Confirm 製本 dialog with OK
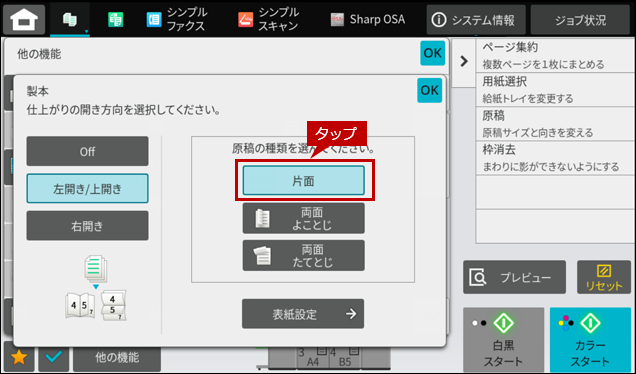This screenshot has height=374, width=636. click(x=429, y=90)
